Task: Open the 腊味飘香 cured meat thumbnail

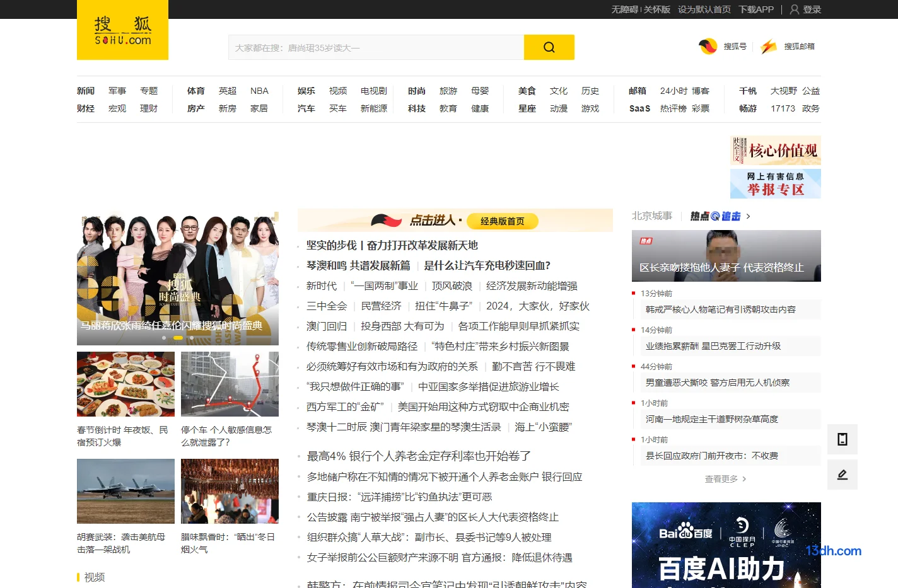Action: (230, 491)
